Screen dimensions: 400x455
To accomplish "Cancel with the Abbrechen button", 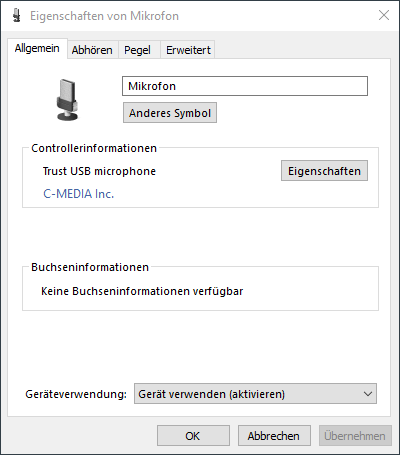I will point(274,435).
